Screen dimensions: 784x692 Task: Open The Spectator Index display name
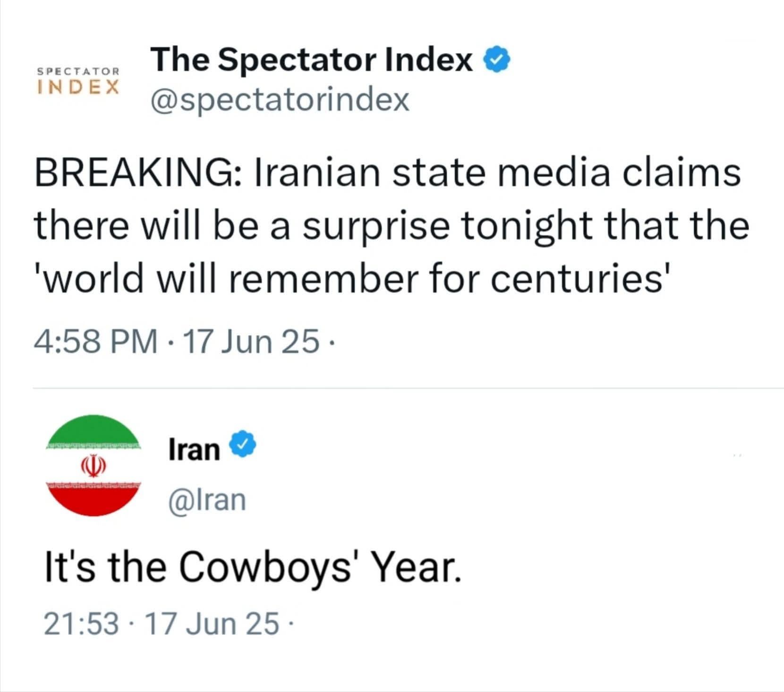[x=312, y=60]
